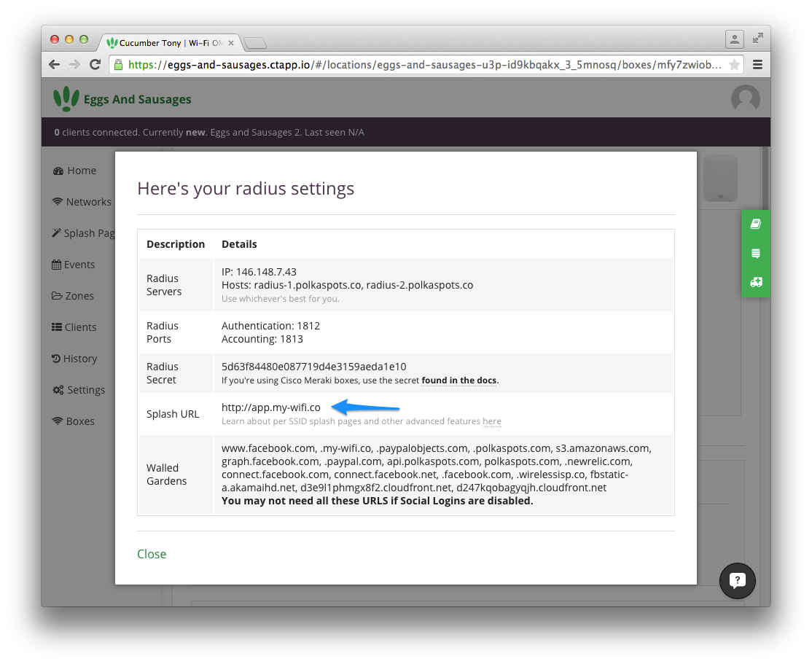Click the splash URL http://app.my-wifi.co

(x=271, y=407)
